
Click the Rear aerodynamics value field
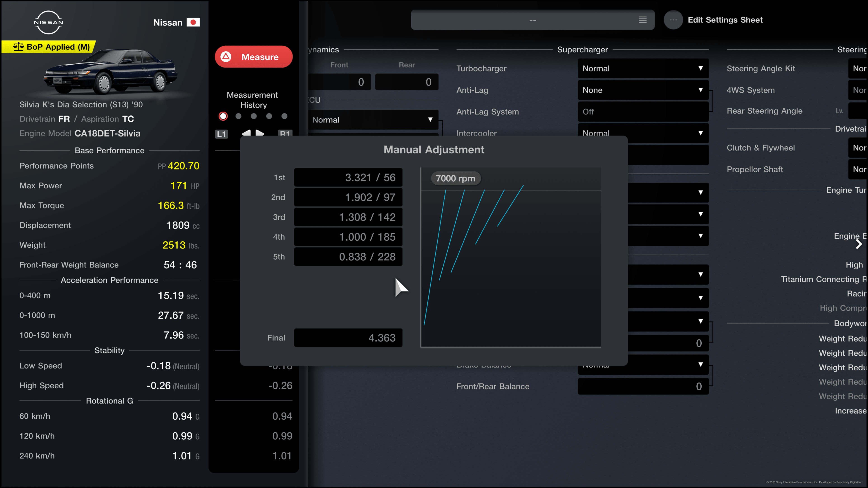tap(407, 82)
